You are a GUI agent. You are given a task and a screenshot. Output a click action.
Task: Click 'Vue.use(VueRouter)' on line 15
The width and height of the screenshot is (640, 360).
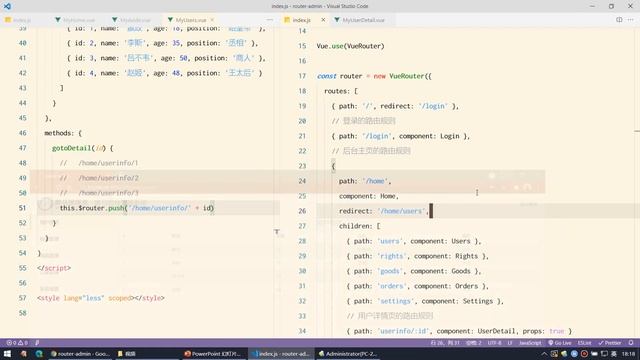pos(351,46)
